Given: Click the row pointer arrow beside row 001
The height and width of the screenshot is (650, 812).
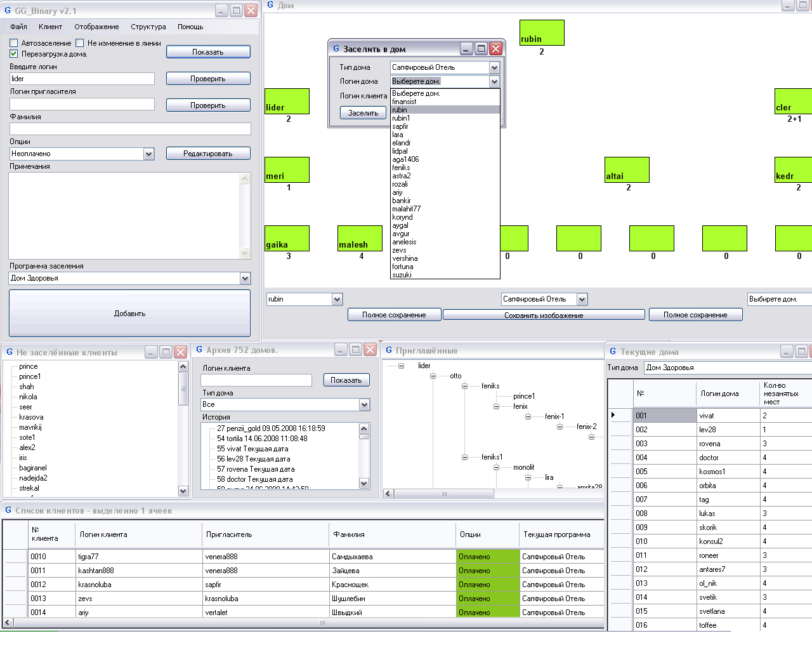Looking at the screenshot, I should (x=613, y=415).
